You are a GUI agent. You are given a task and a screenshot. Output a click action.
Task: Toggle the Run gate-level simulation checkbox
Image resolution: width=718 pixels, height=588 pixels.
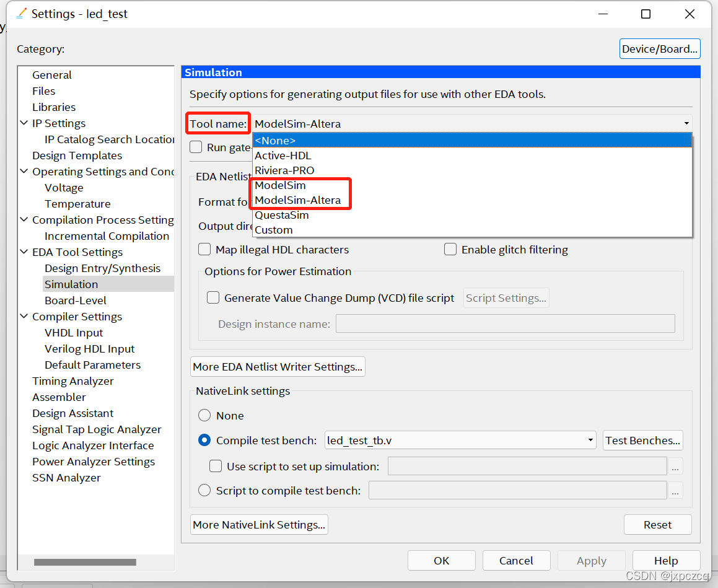coord(196,147)
